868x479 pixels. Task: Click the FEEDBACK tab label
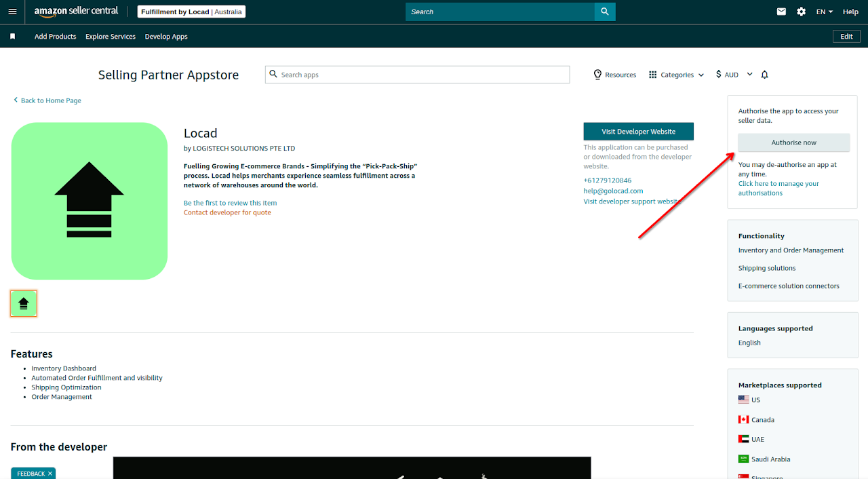[31, 474]
